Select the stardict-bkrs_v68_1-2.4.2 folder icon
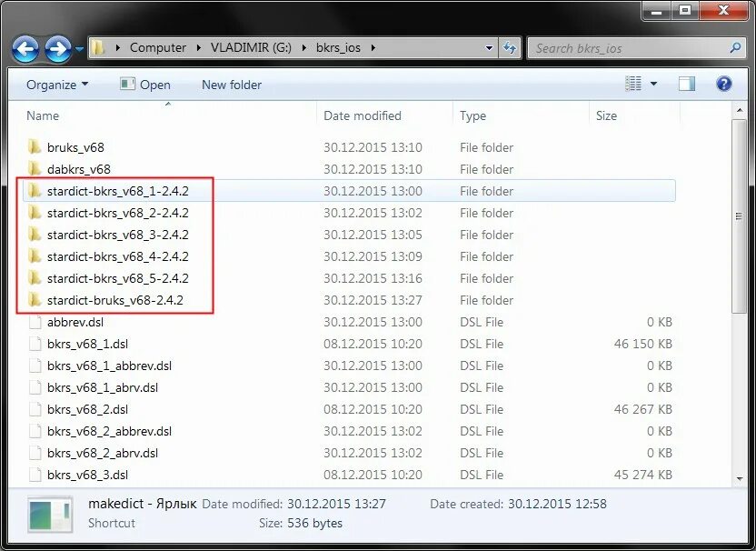The height and width of the screenshot is (551, 756). (x=35, y=191)
